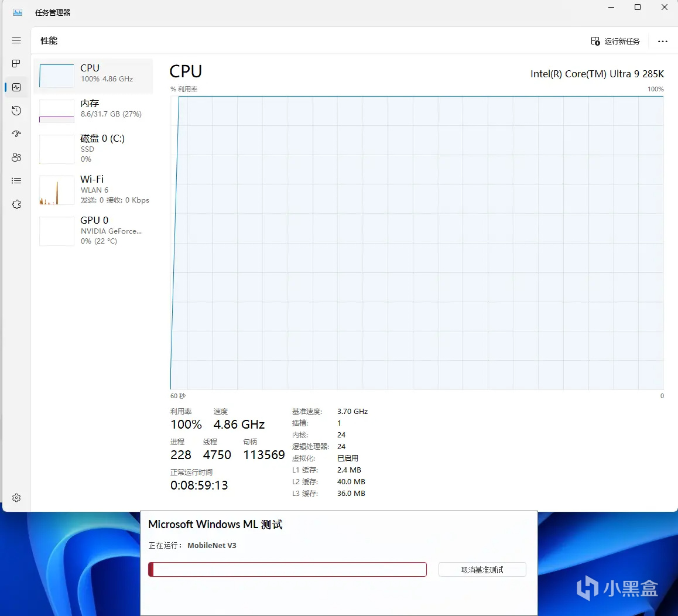Maximize the Task Manager window
Viewport: 678px width, 616px height.
pyautogui.click(x=638, y=8)
